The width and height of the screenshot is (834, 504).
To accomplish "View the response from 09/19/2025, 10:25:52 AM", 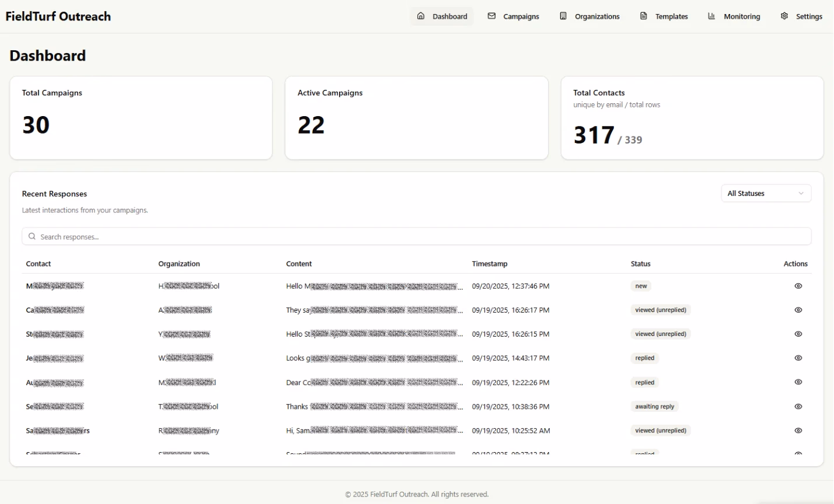I will 798,430.
